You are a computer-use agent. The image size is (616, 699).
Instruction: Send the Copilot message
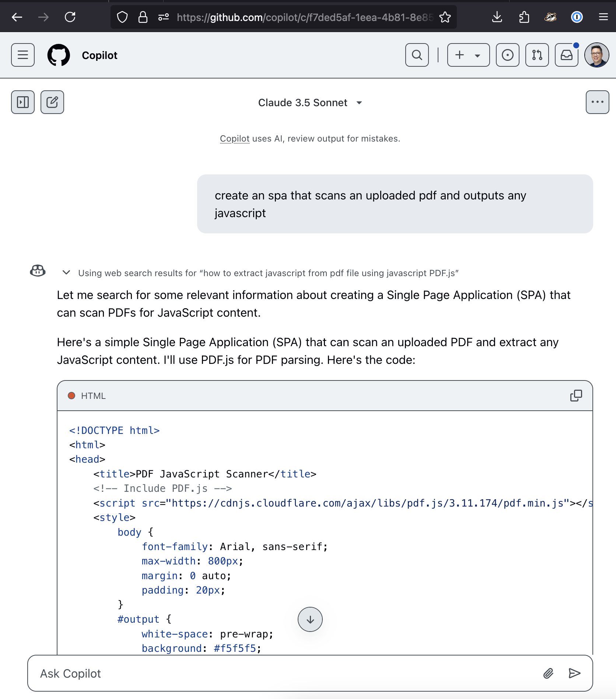tap(574, 673)
